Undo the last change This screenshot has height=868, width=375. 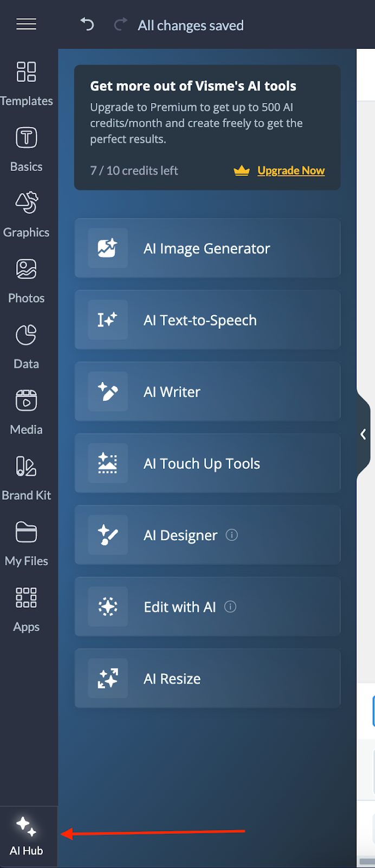coord(87,24)
